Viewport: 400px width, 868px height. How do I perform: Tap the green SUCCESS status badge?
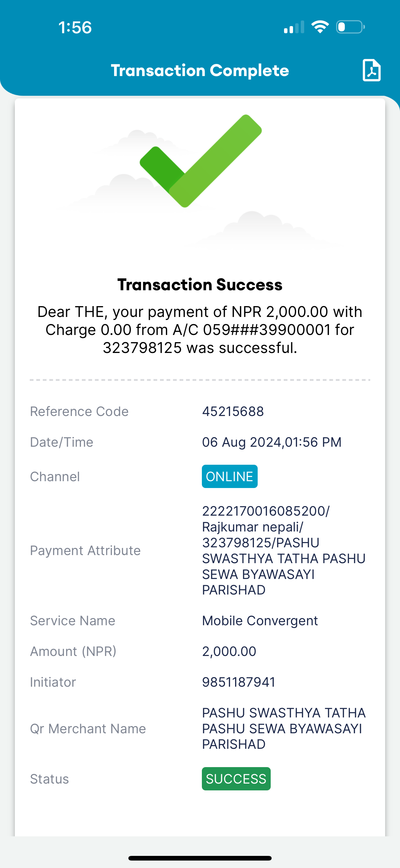[x=236, y=779]
